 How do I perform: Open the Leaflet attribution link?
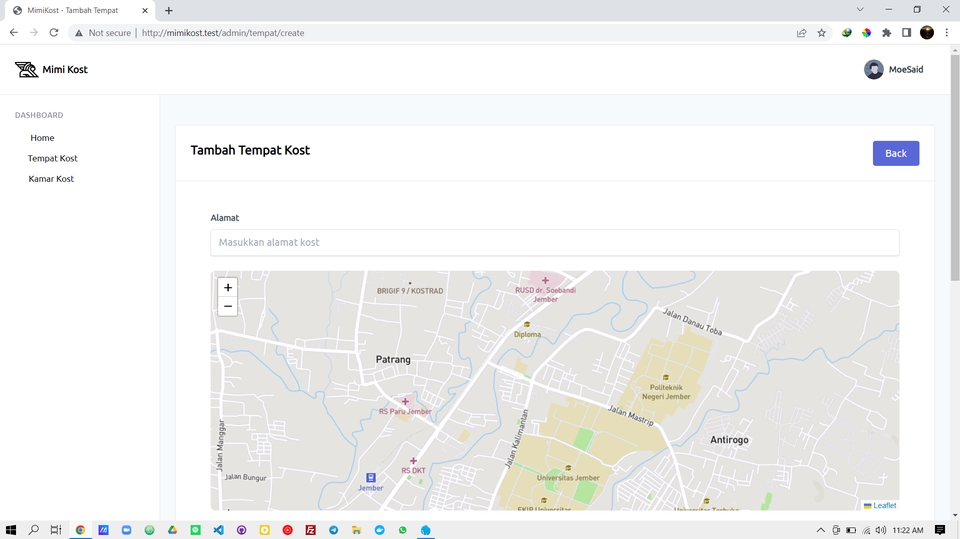[884, 505]
